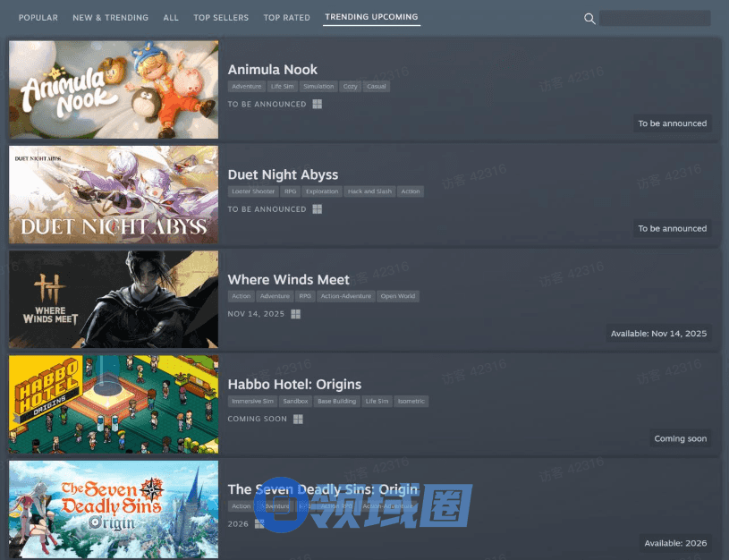The image size is (729, 560).
Task: Choose the Open World tag
Action: click(x=398, y=296)
